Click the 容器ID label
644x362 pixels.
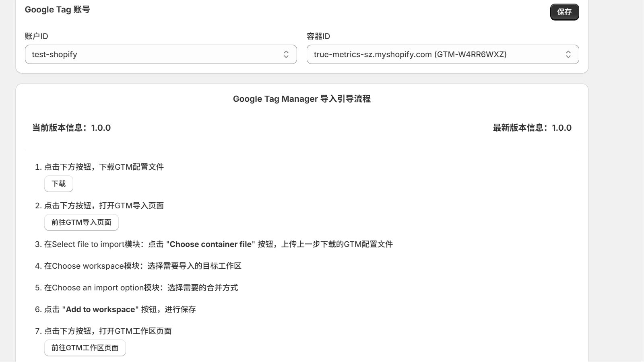(318, 36)
